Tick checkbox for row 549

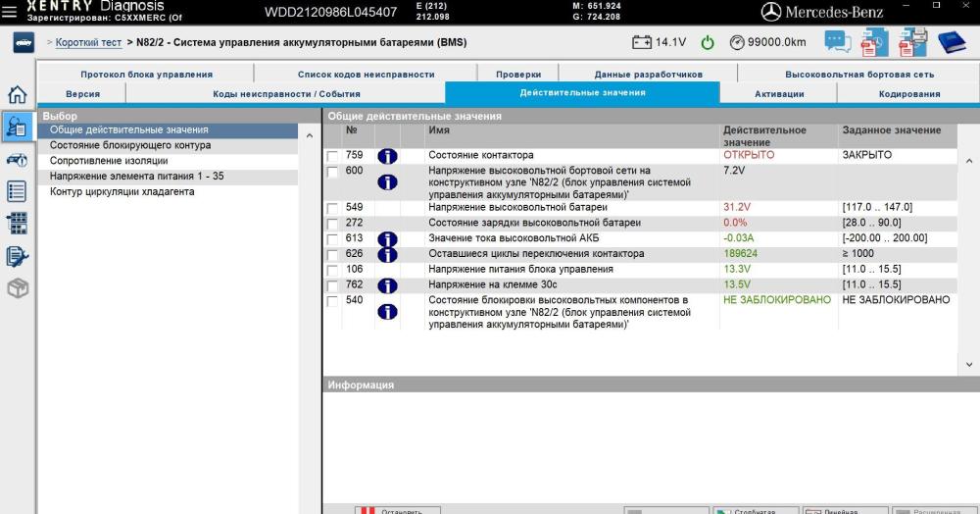click(x=332, y=208)
